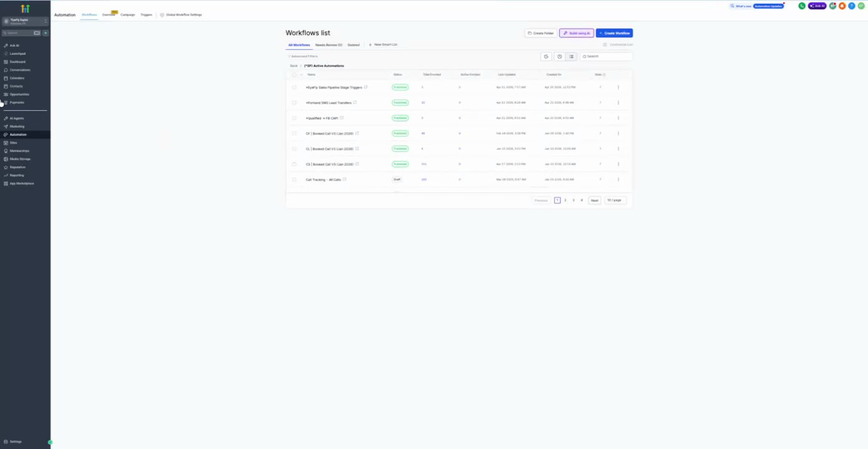Switch to list view icon
The image size is (868, 449).
(x=571, y=56)
